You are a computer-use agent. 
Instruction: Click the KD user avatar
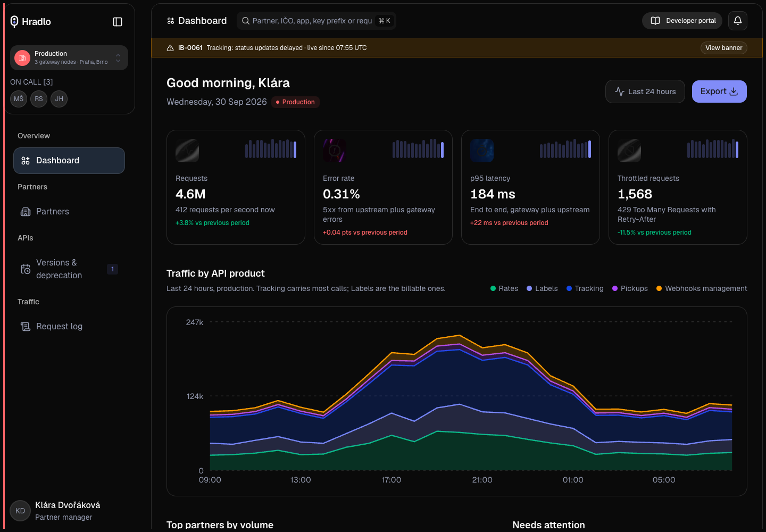point(20,511)
